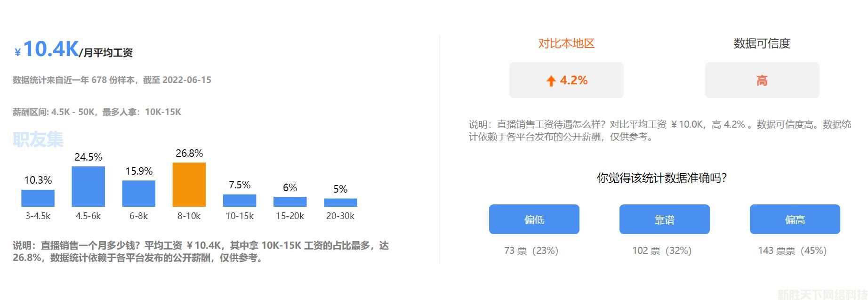Click the 10.4K average salary figure
The height and width of the screenshot is (300, 868).
[51, 49]
